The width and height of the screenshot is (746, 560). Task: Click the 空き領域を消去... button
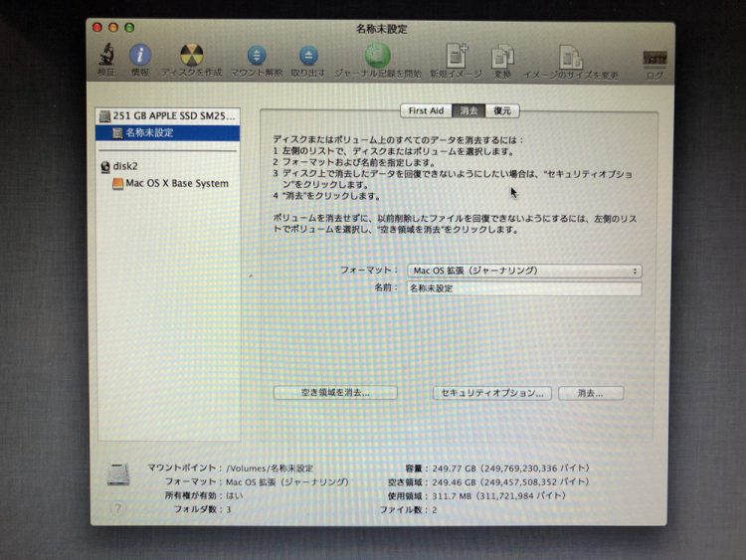pos(335,393)
